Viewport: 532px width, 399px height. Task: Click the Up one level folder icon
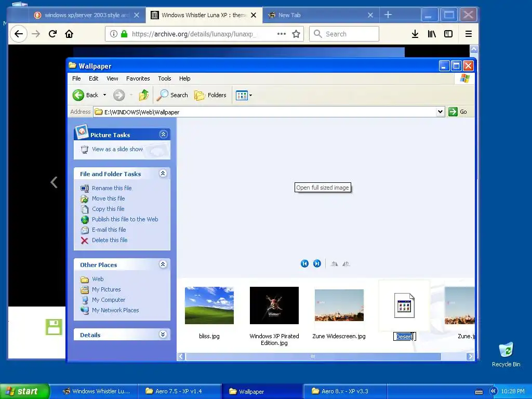coord(143,95)
